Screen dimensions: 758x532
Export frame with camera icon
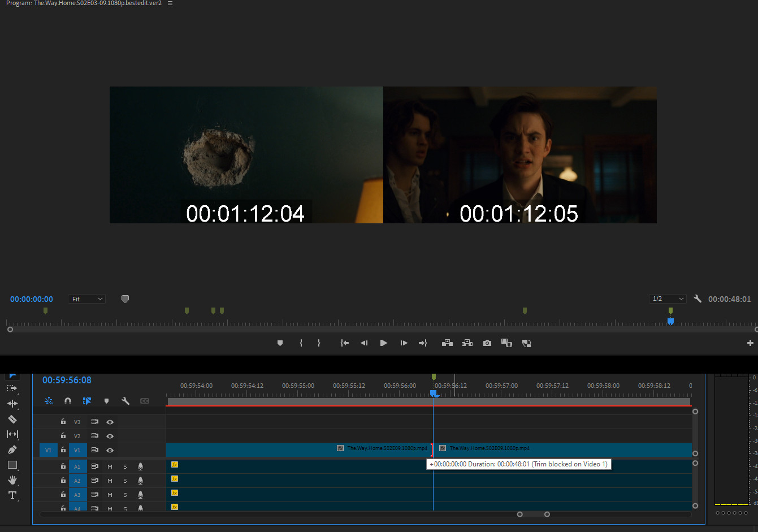[487, 343]
